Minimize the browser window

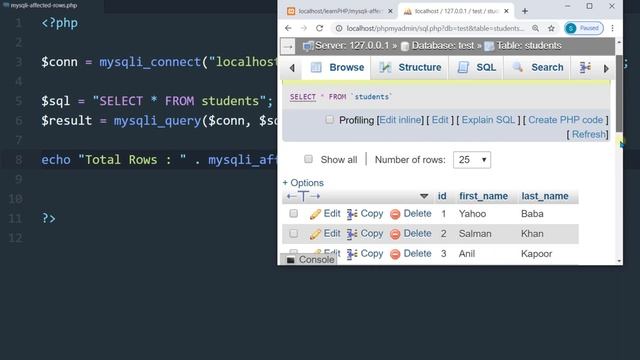(x=568, y=6)
